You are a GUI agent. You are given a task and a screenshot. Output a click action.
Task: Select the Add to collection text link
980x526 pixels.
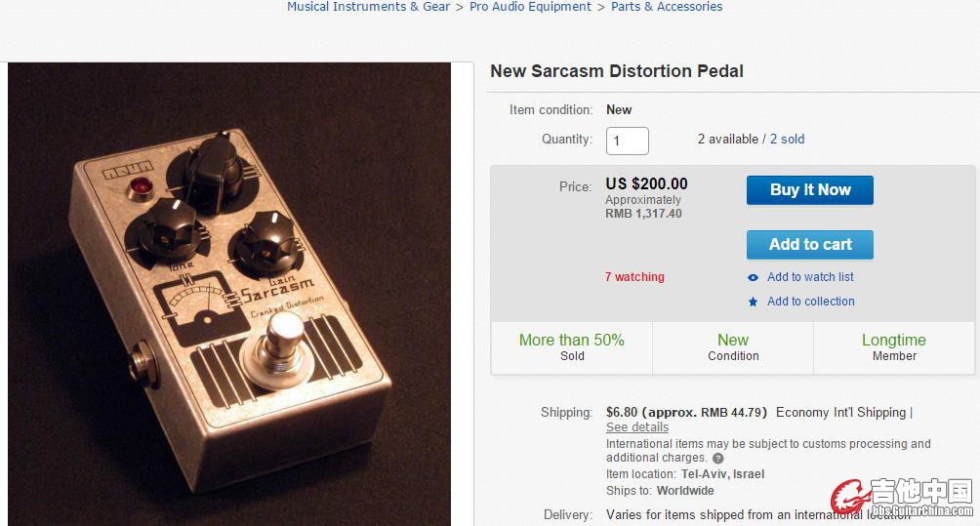pos(810,302)
